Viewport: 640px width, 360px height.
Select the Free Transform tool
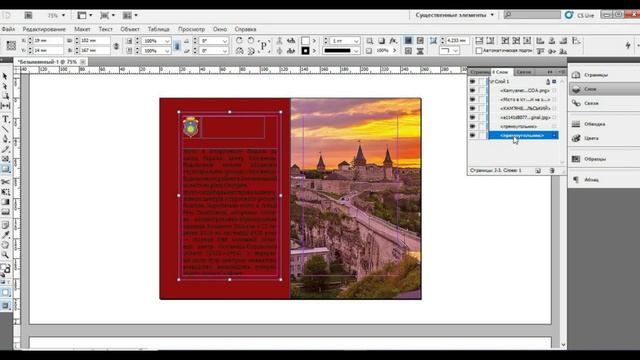5,192
